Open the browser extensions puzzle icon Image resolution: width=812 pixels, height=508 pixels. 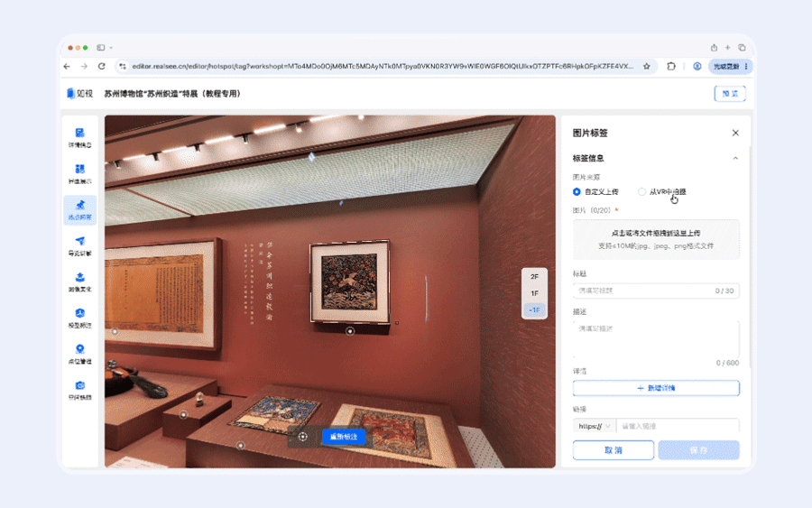(x=671, y=66)
